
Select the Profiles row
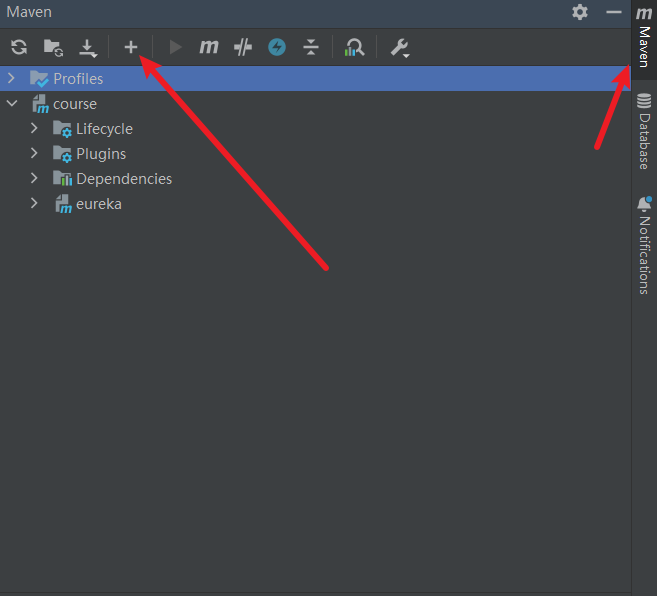[315, 78]
